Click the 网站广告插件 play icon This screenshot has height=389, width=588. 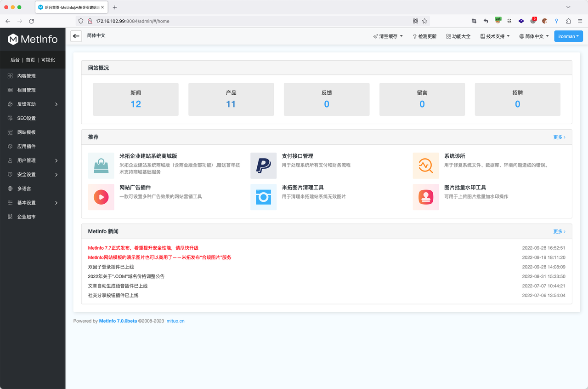101,197
